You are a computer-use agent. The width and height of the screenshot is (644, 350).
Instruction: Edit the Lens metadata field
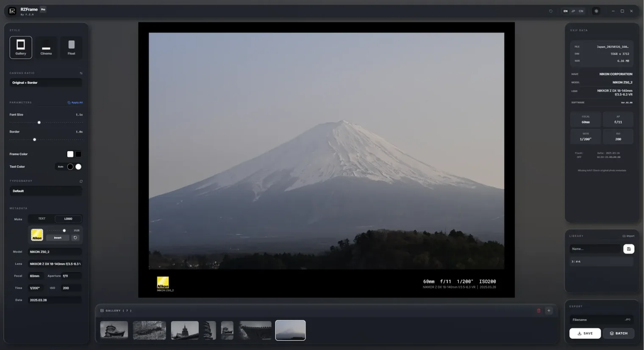[55, 264]
